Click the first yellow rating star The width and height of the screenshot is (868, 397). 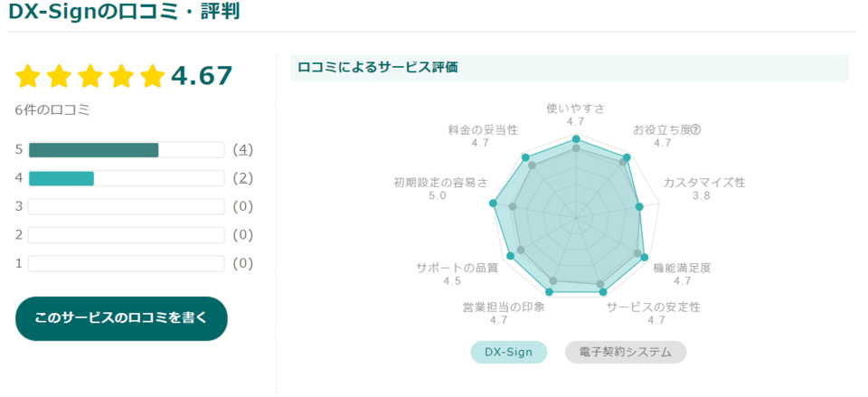28,76
